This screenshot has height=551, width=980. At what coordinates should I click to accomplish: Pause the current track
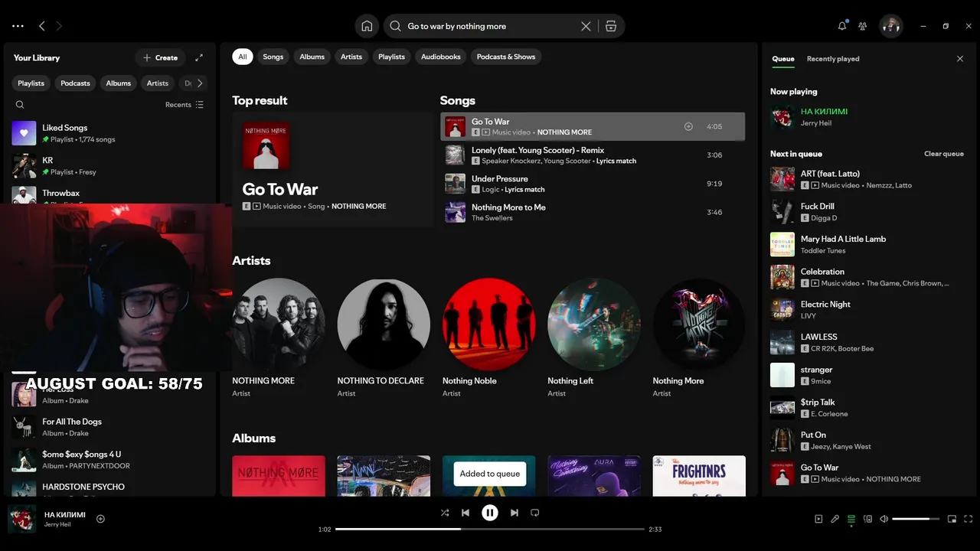click(x=490, y=513)
